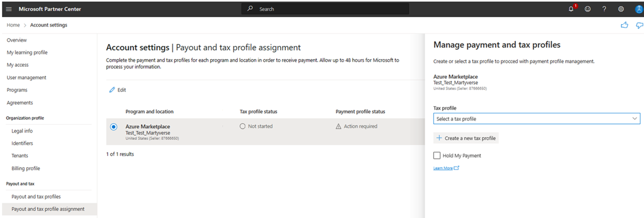The height and width of the screenshot is (218, 644).
Task: Open the user account avatar
Action: pyautogui.click(x=638, y=9)
